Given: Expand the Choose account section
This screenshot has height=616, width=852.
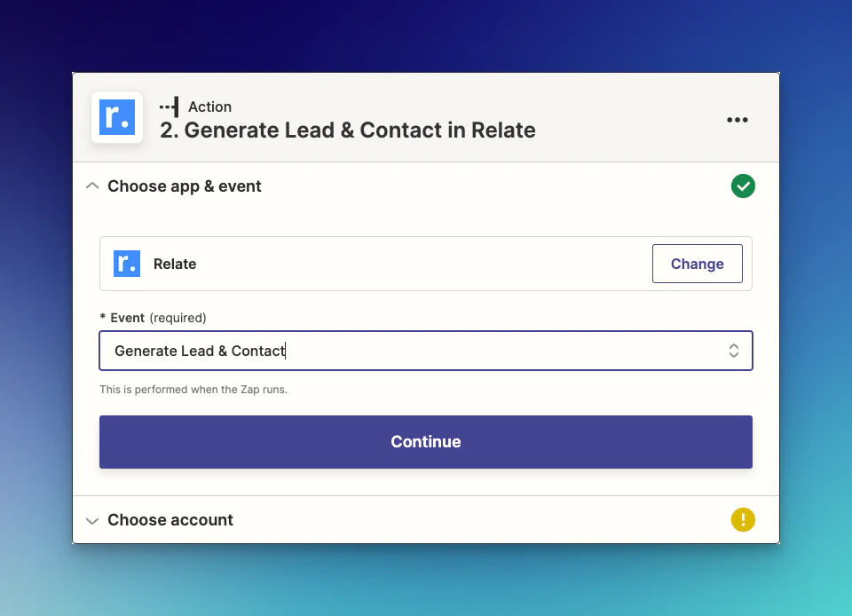Looking at the screenshot, I should (92, 520).
